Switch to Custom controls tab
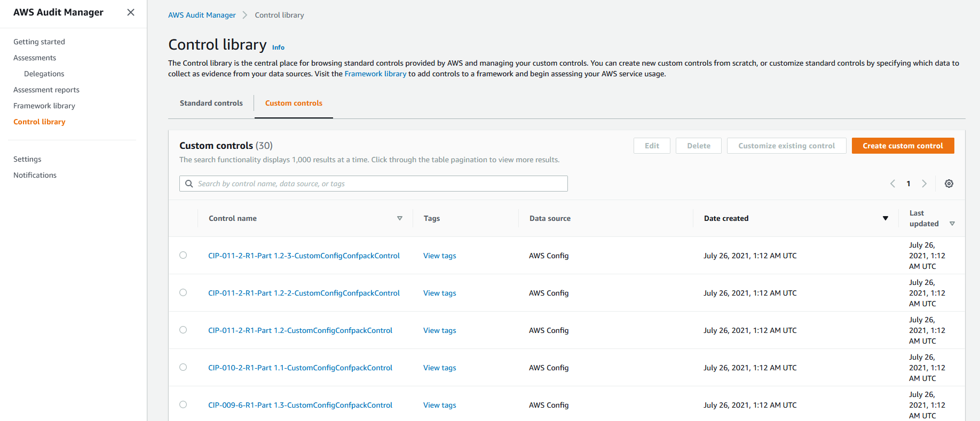 pos(294,103)
